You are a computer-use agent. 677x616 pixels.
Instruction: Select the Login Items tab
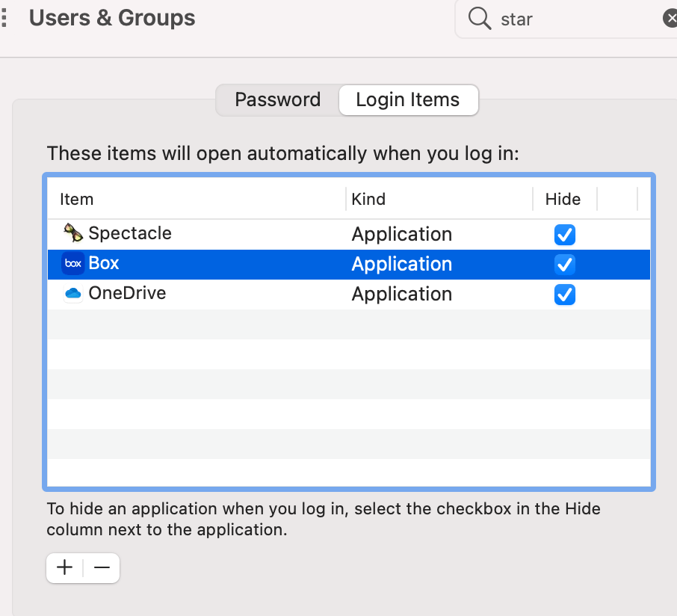(x=408, y=100)
